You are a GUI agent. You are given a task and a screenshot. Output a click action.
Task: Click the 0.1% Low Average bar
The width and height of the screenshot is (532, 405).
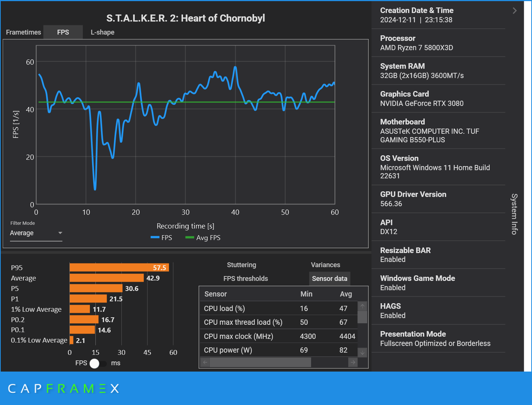pyautogui.click(x=71, y=340)
